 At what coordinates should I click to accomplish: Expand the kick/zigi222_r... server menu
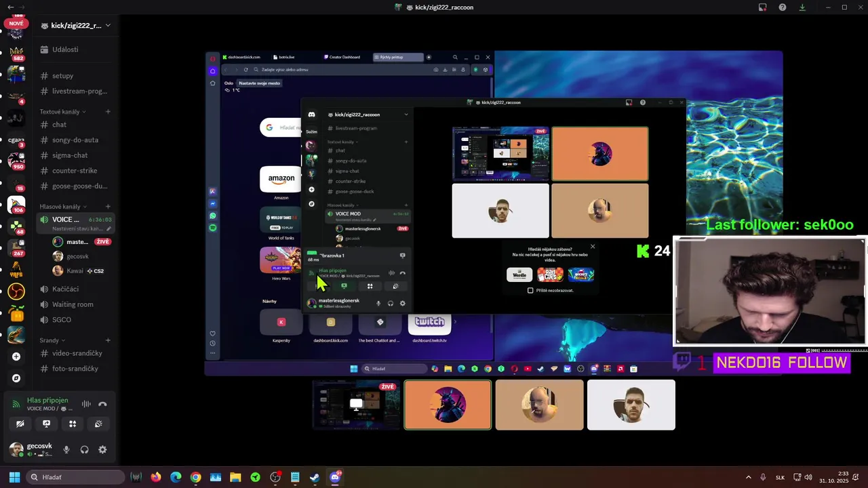[x=75, y=26]
